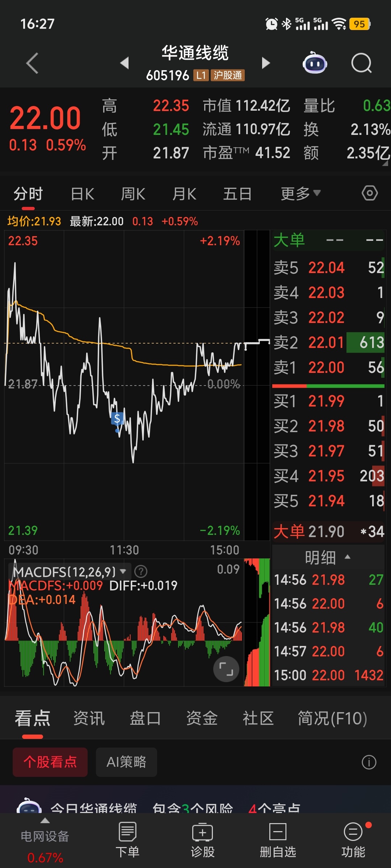Tap the S sell marker on chart

point(117,418)
